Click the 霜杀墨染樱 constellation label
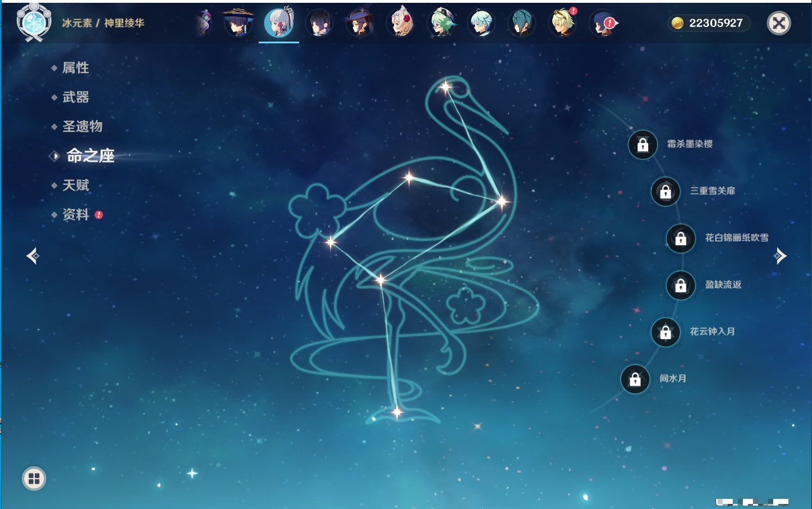812x509 pixels. click(690, 144)
